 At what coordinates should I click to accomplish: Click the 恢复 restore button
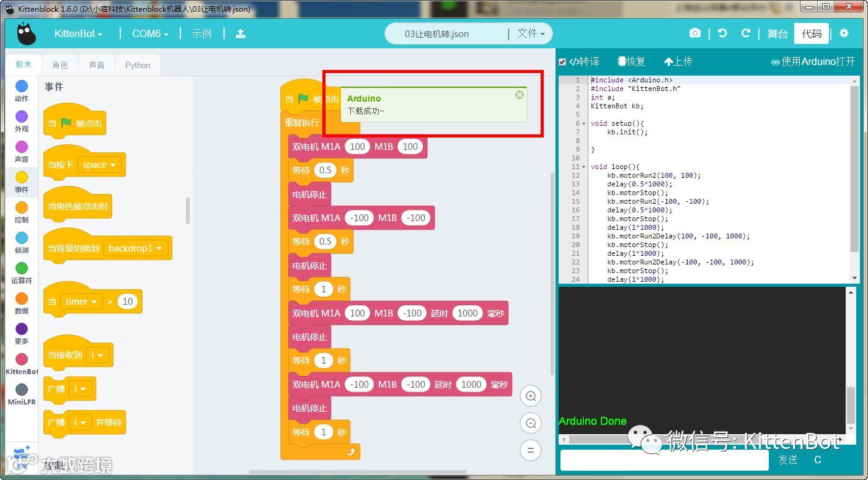click(632, 62)
